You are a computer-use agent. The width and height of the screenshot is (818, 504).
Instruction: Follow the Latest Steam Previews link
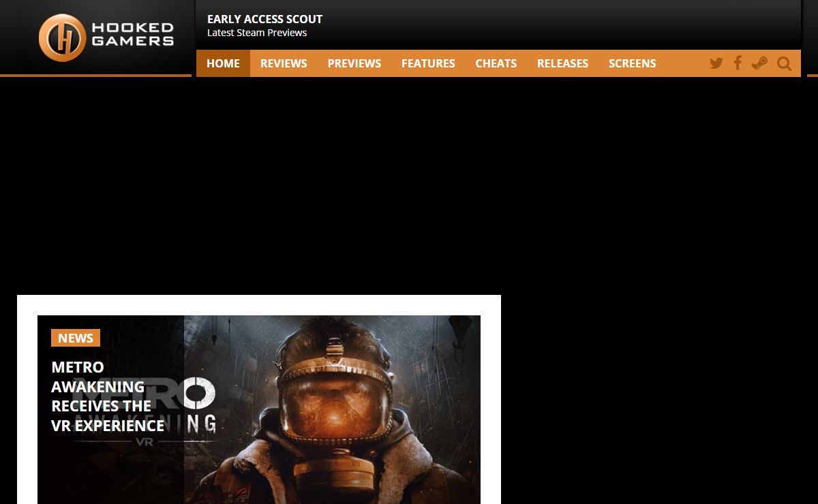pos(257,33)
